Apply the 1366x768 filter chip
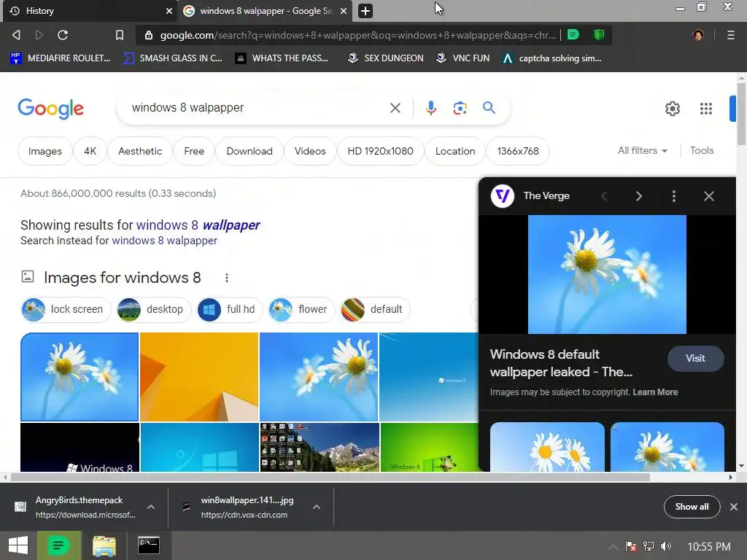 (x=518, y=151)
